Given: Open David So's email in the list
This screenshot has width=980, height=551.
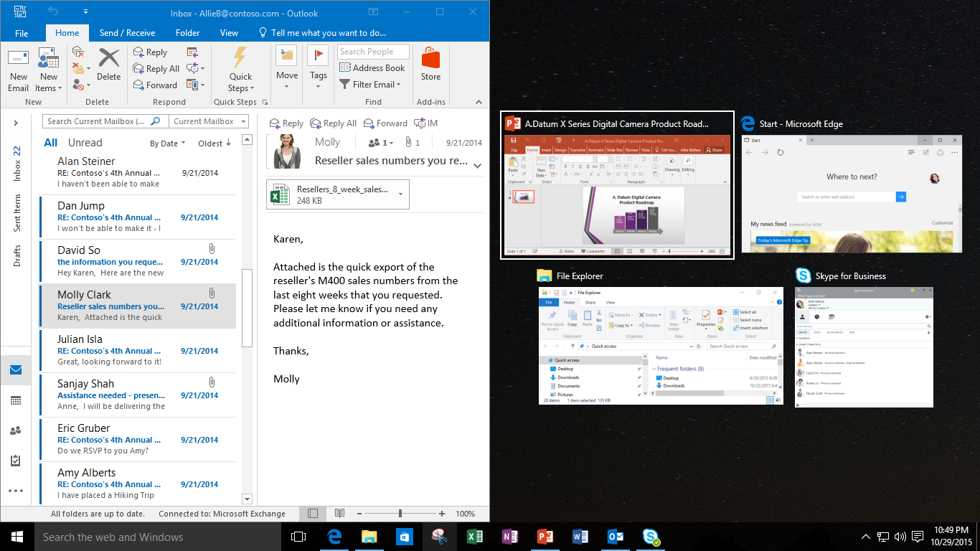Looking at the screenshot, I should click(x=138, y=261).
